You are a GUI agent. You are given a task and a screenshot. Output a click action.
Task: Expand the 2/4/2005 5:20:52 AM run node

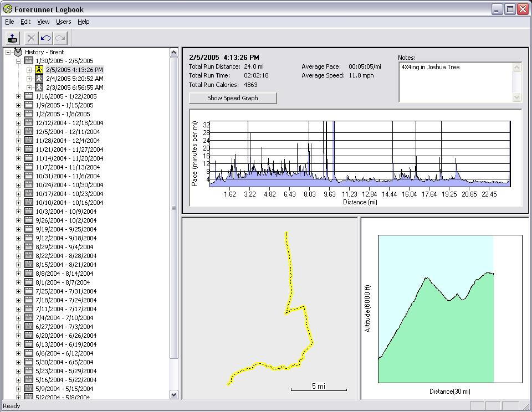29,79
